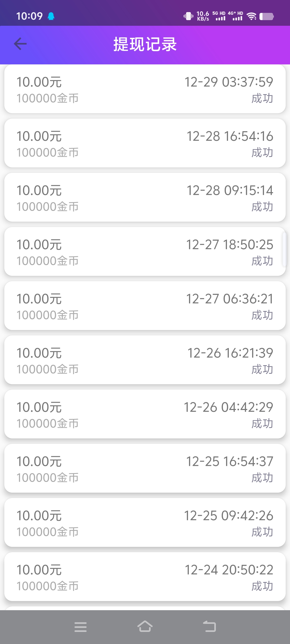The height and width of the screenshot is (644, 290).
Task: Tap the 12-27 18:50:25 withdrawal record
Action: click(x=145, y=252)
